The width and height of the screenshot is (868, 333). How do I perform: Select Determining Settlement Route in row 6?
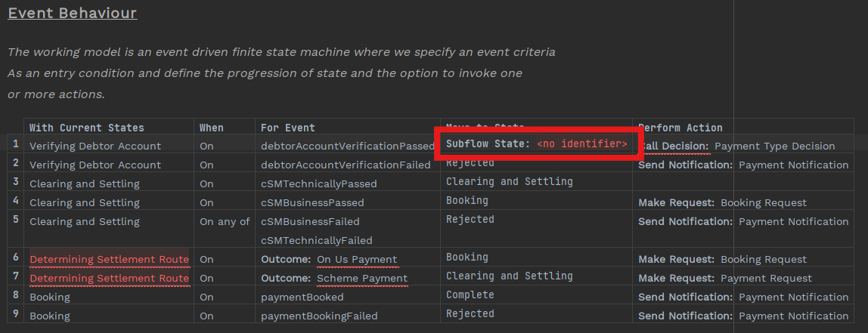click(109, 259)
